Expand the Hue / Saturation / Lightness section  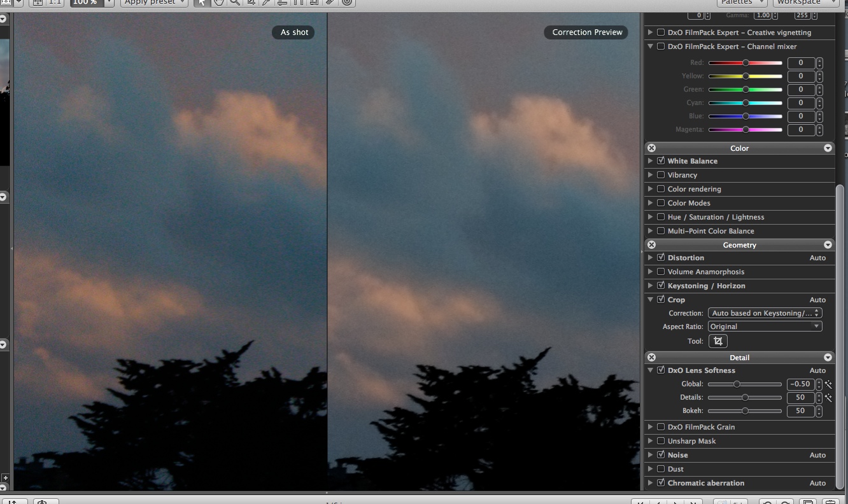[650, 217]
